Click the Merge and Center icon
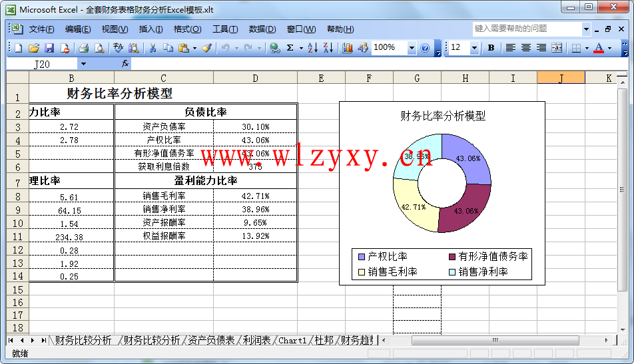Screen dimensions: 634x364 click(557, 48)
